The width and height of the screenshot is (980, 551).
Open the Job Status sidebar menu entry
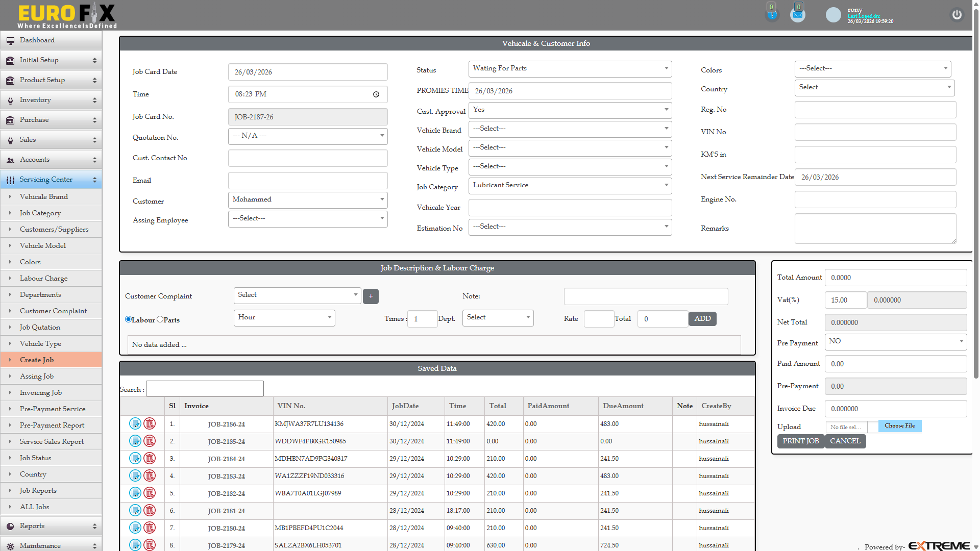click(36, 458)
